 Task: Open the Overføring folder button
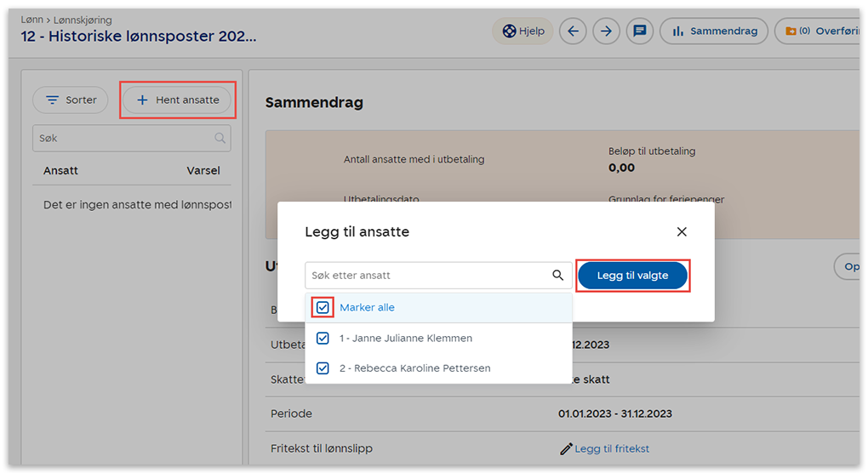click(819, 31)
